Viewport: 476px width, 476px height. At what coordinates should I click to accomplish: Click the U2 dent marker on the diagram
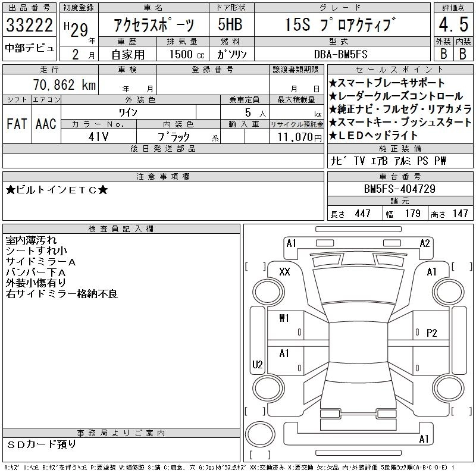tap(258, 364)
